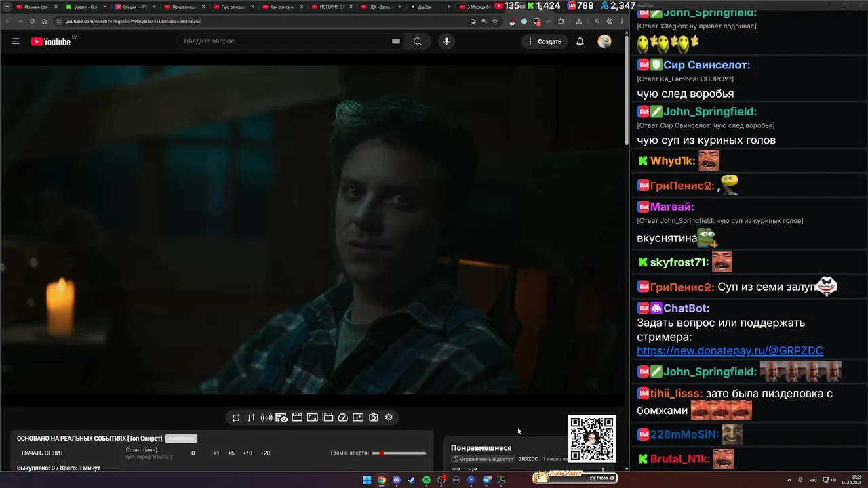Switch to the 'Студия' tab
This screenshot has width=868, height=488.
(136, 7)
